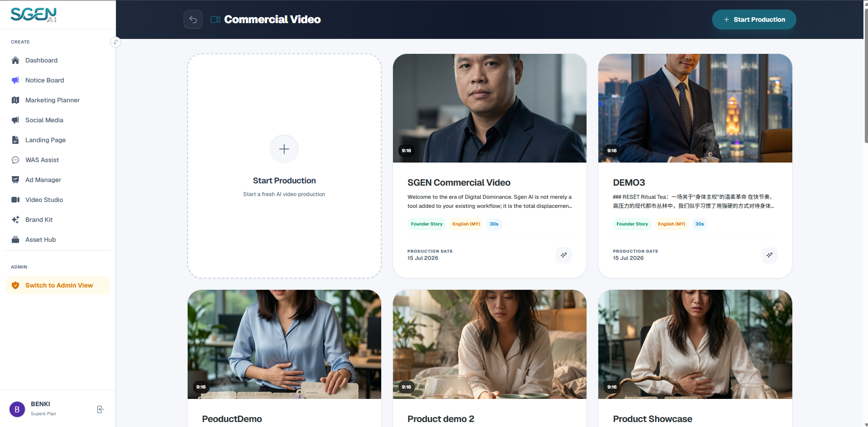Click English (MY) tag on DEMO3 card
868x427 pixels.
tap(671, 224)
